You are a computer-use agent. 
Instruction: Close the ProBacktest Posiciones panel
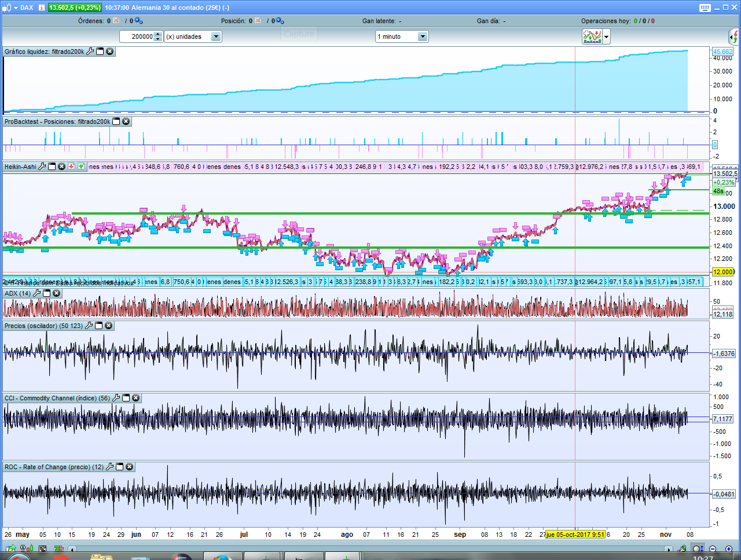126,121
